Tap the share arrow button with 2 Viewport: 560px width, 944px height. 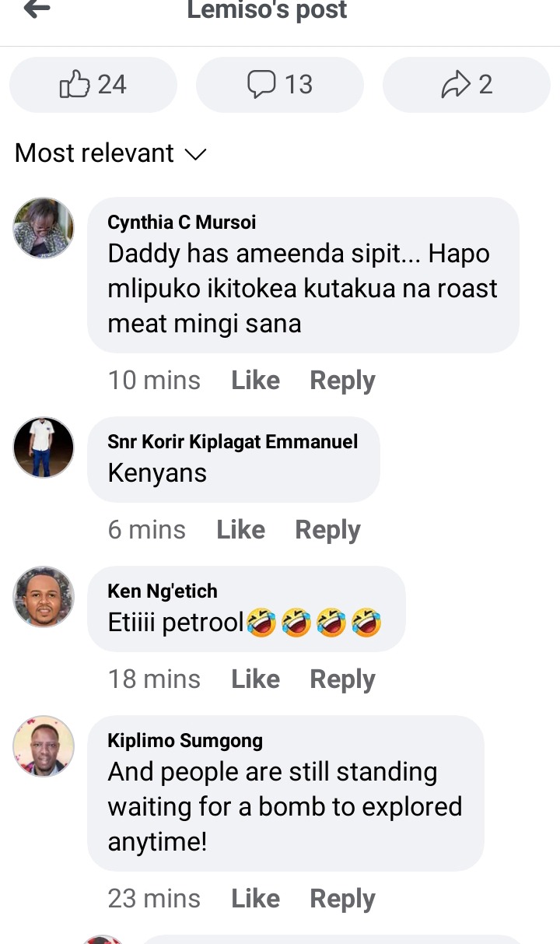pos(467,85)
